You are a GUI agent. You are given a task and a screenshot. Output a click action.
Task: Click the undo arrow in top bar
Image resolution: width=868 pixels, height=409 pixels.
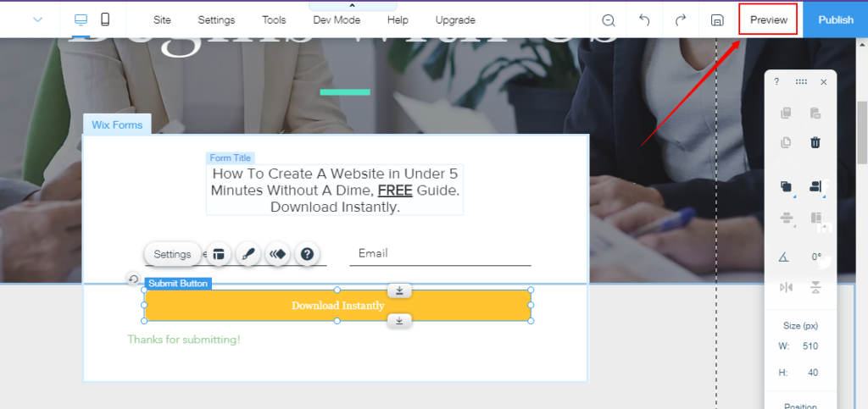[x=644, y=20]
